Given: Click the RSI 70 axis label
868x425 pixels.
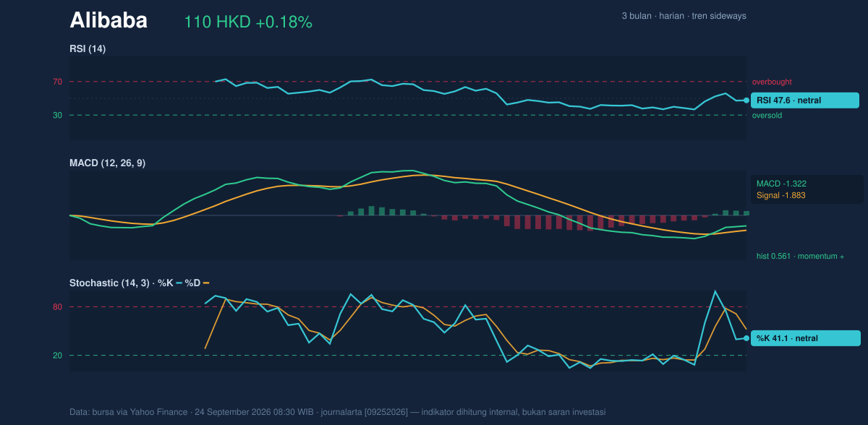Looking at the screenshot, I should pos(57,82).
